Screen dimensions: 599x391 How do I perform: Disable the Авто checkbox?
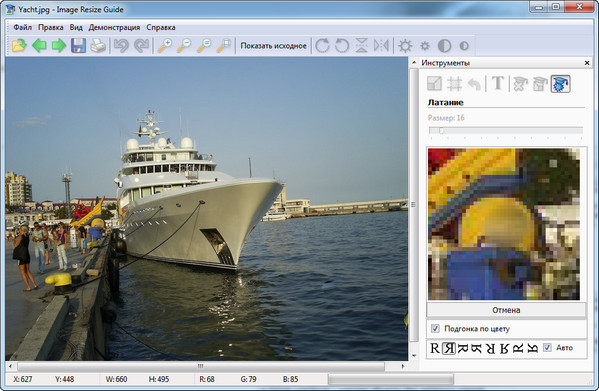point(547,347)
